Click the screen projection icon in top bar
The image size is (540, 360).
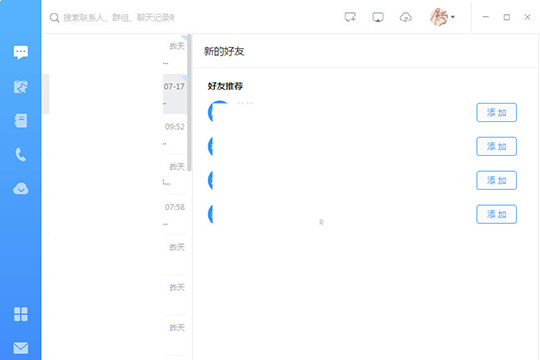378,17
